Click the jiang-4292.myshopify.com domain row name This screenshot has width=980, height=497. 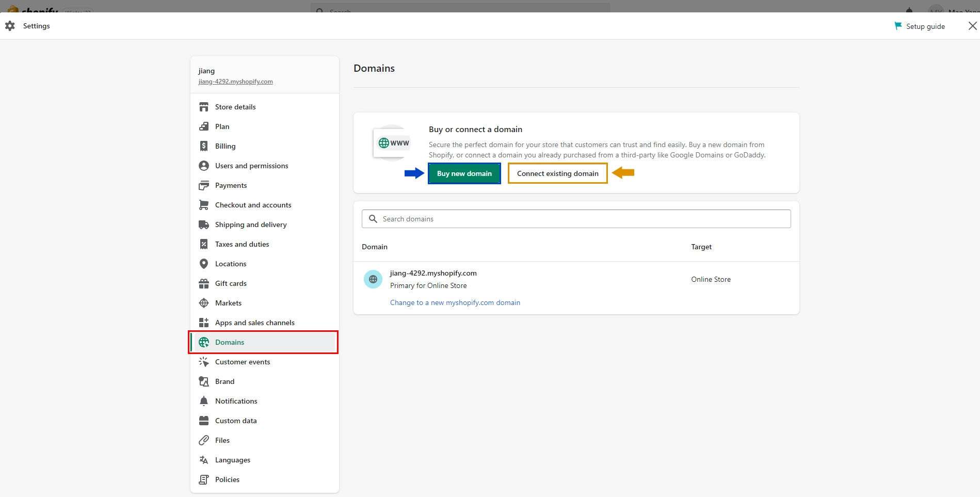click(x=433, y=273)
